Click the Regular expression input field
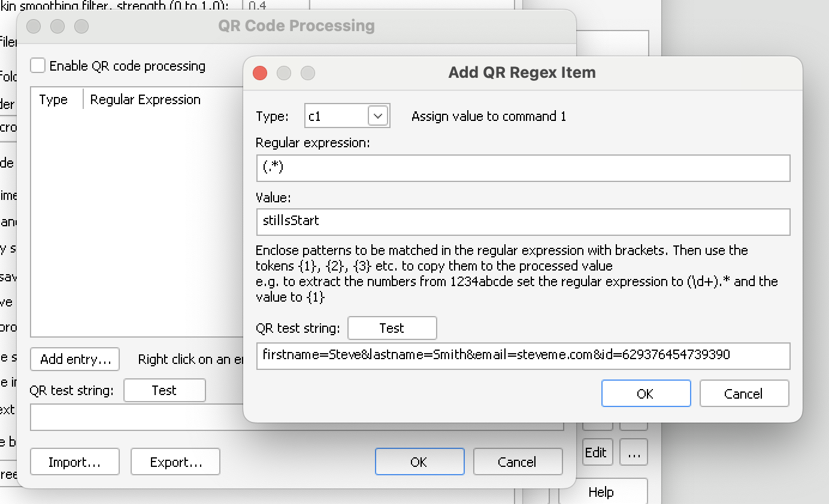 point(522,168)
